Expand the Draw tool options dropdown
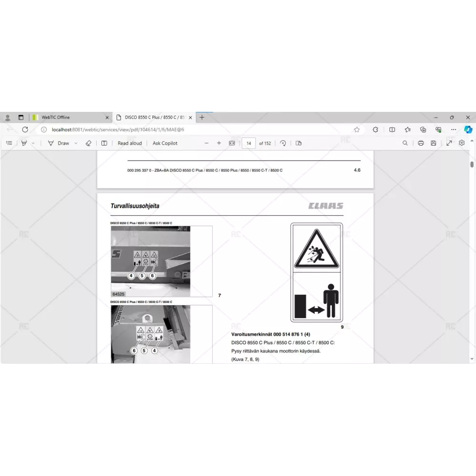This screenshot has height=476, width=476. tap(76, 143)
